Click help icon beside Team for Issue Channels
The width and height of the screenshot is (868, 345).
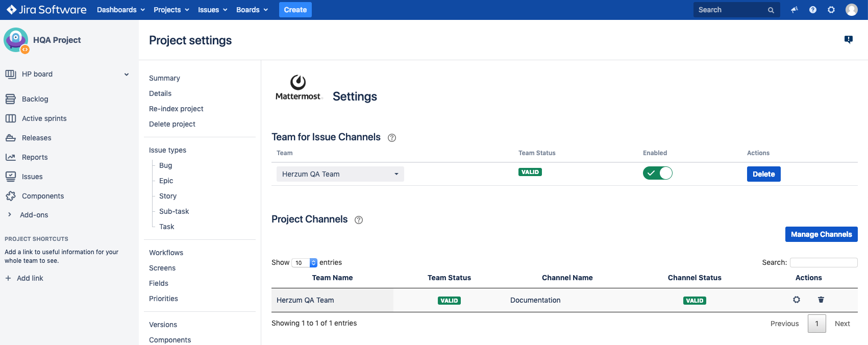(x=392, y=138)
